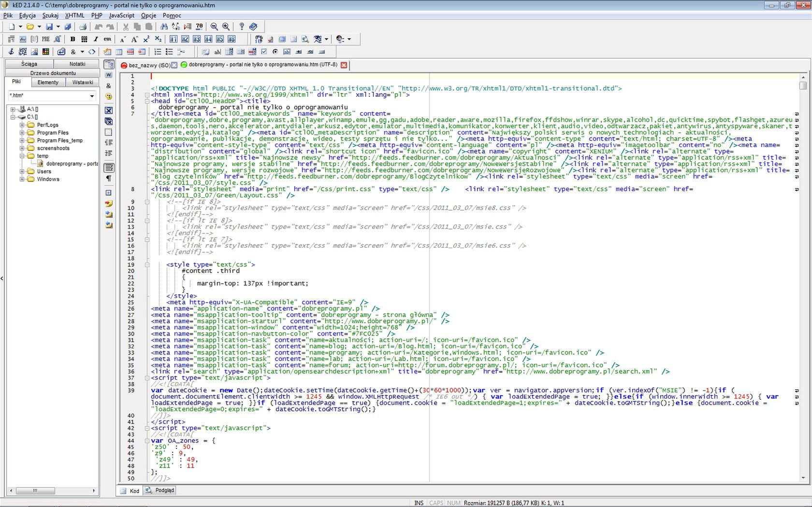Screen dimensions: 812x507
Task: Open the color palette grid icon
Action: coord(46,52)
